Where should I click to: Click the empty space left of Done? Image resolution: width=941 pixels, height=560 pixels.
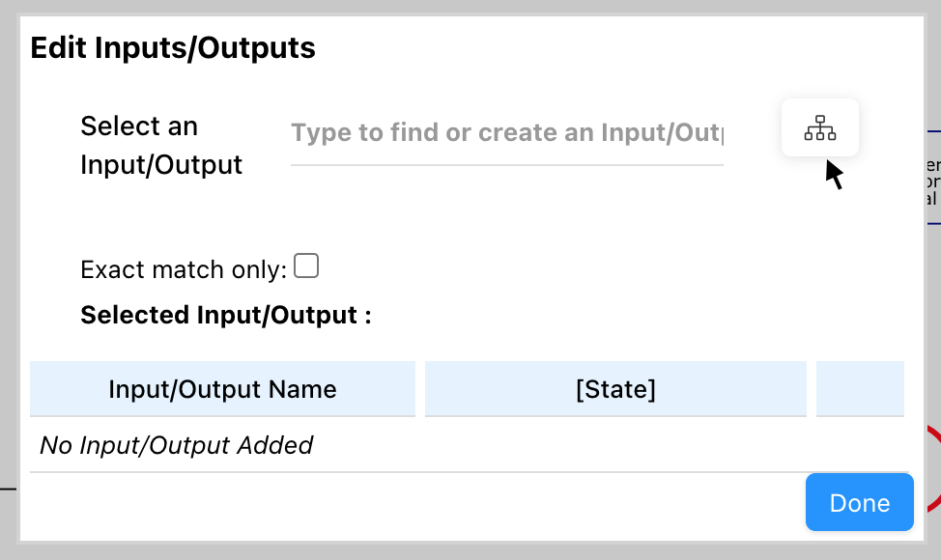coord(415,503)
